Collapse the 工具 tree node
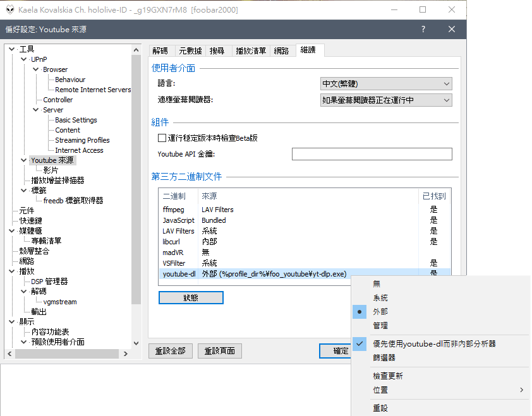The height and width of the screenshot is (416, 532). point(12,49)
